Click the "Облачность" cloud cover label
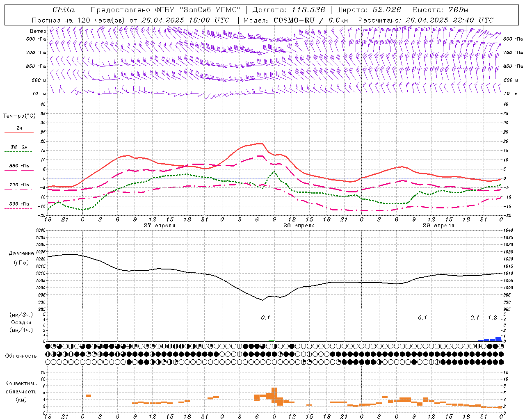 [21, 356]
